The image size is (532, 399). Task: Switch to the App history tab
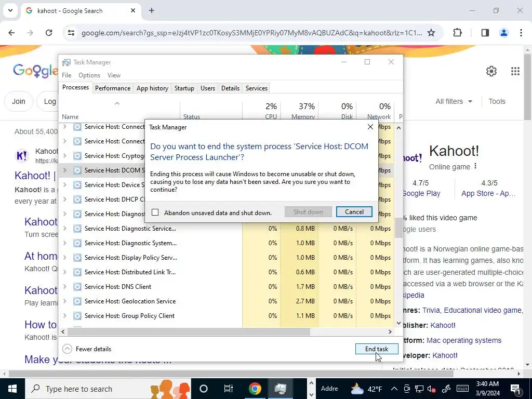pyautogui.click(x=152, y=88)
